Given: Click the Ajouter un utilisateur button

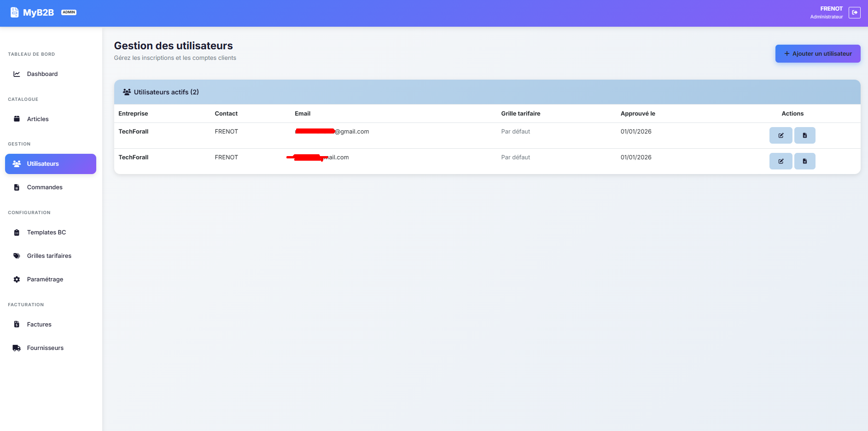Looking at the screenshot, I should [x=817, y=54].
